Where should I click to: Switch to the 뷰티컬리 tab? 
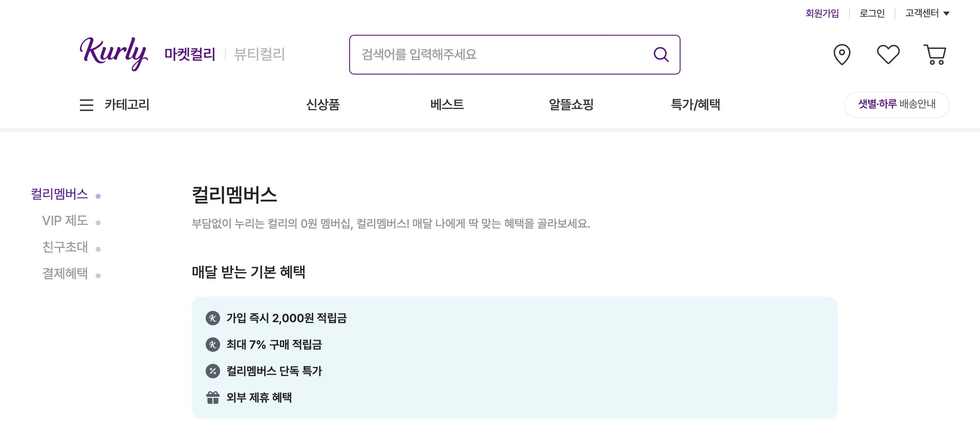259,54
